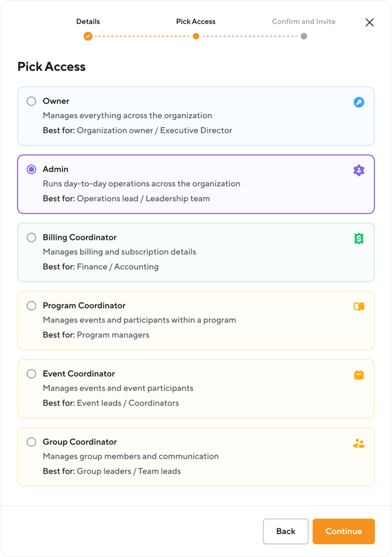The width and height of the screenshot is (392, 557).
Task: Click the Continue button
Action: tap(343, 531)
